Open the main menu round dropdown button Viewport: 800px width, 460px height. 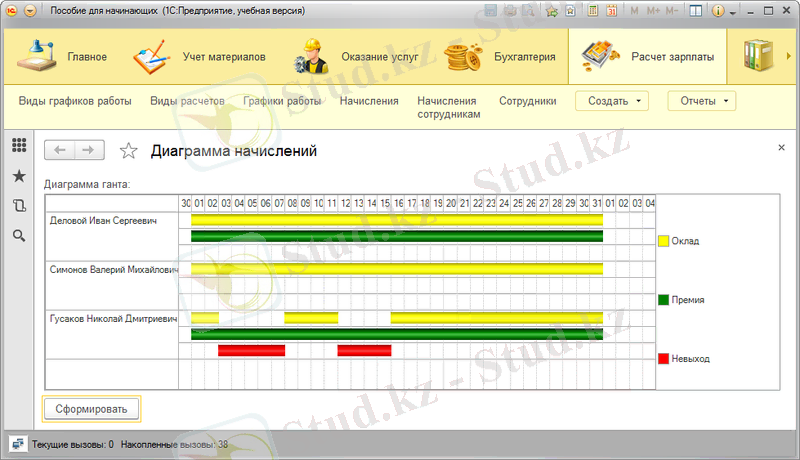pyautogui.click(x=29, y=10)
